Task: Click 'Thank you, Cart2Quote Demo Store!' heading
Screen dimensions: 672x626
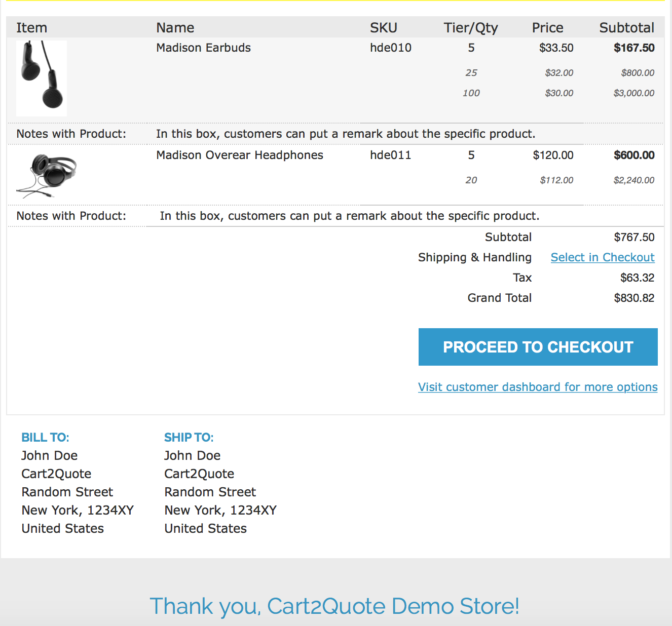Action: [334, 606]
